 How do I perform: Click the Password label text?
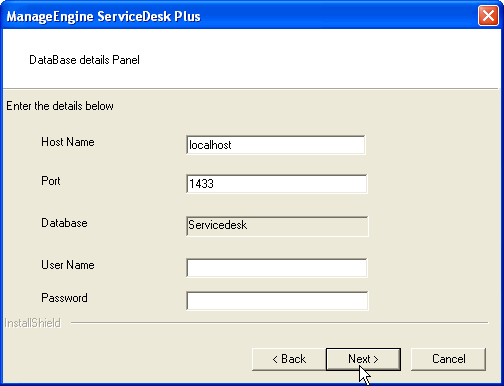pyautogui.click(x=64, y=298)
